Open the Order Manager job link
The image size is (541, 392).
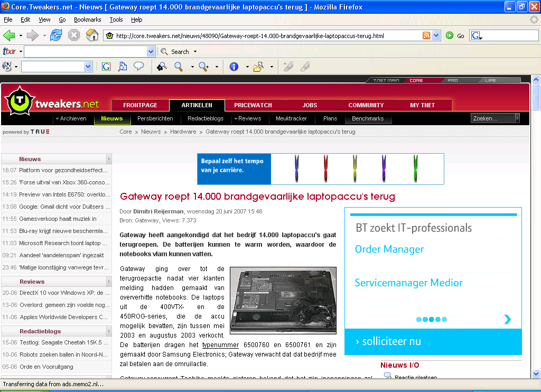click(x=389, y=249)
